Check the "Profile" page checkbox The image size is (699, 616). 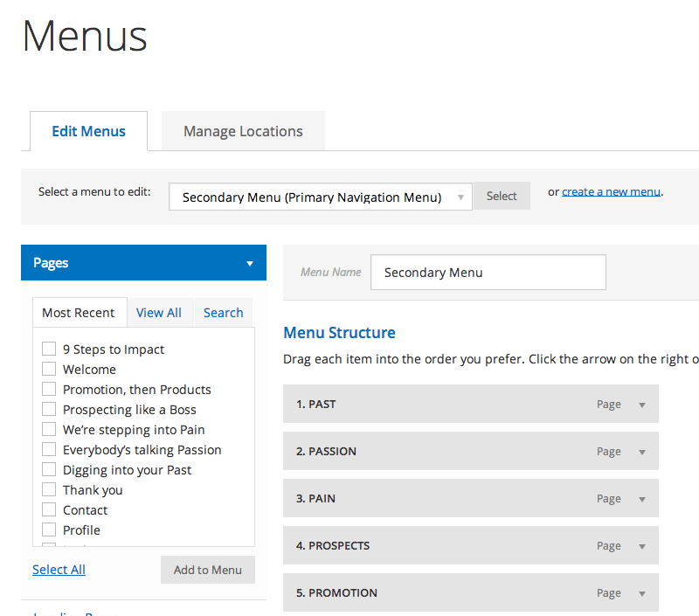(49, 529)
